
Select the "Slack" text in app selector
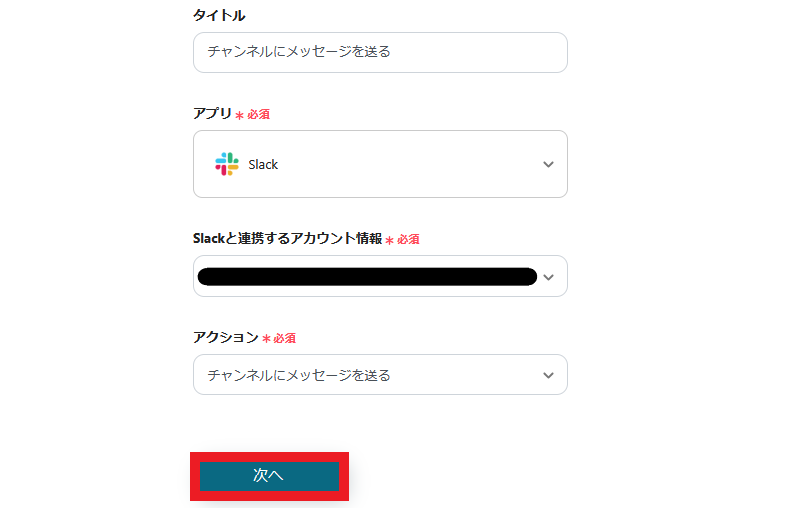point(263,164)
